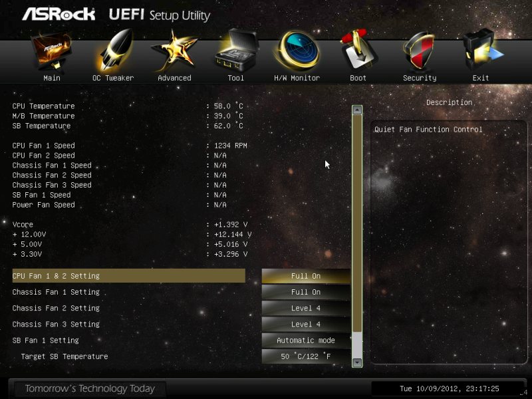Image resolution: width=532 pixels, height=399 pixels.
Task: Click the date and time display
Action: point(450,388)
